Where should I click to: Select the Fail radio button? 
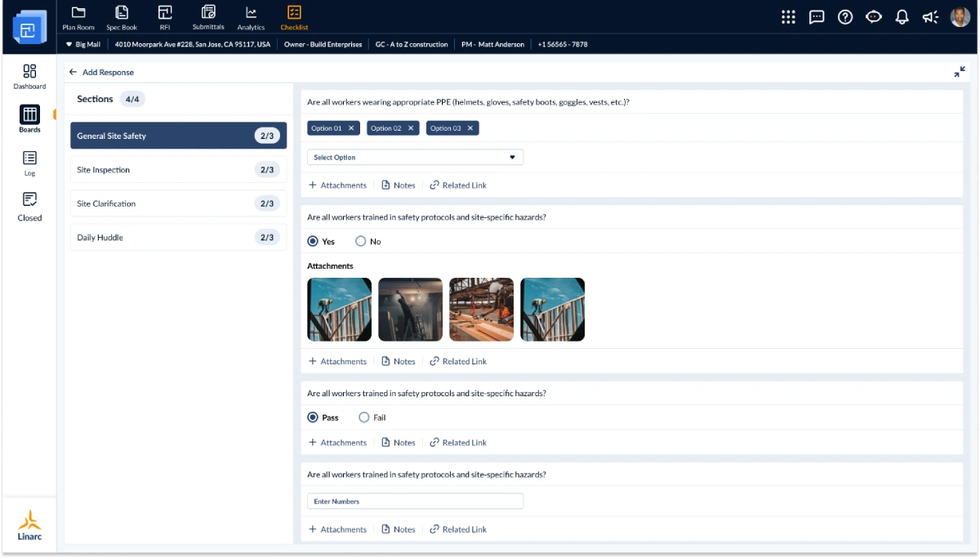point(364,417)
